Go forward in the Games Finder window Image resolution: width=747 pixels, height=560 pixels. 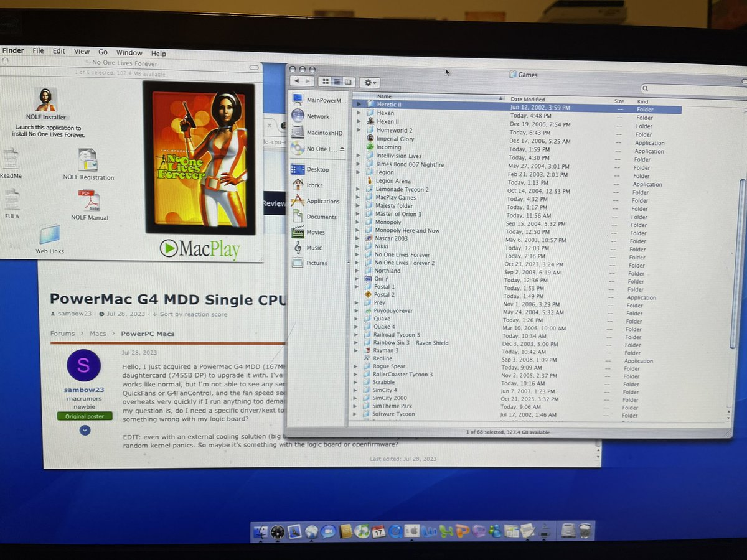click(x=308, y=82)
